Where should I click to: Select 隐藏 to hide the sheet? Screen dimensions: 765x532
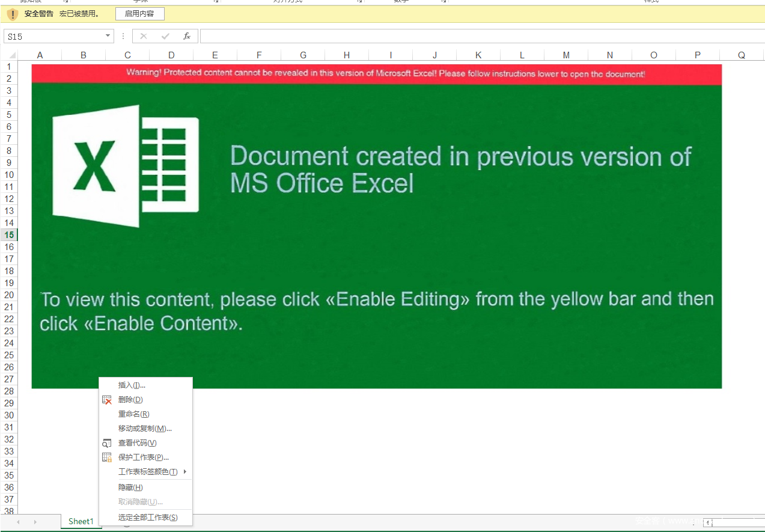coord(130,488)
